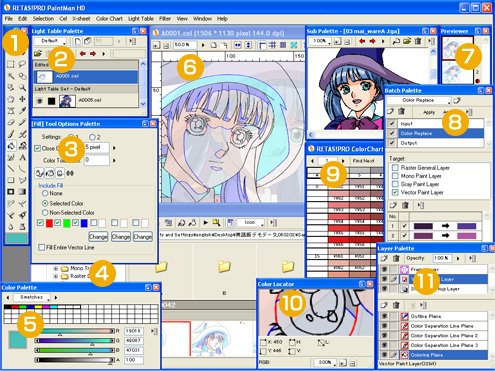Screen dimensions: 495x371
Task: Click the blue fill color swatch
Action: point(84,223)
